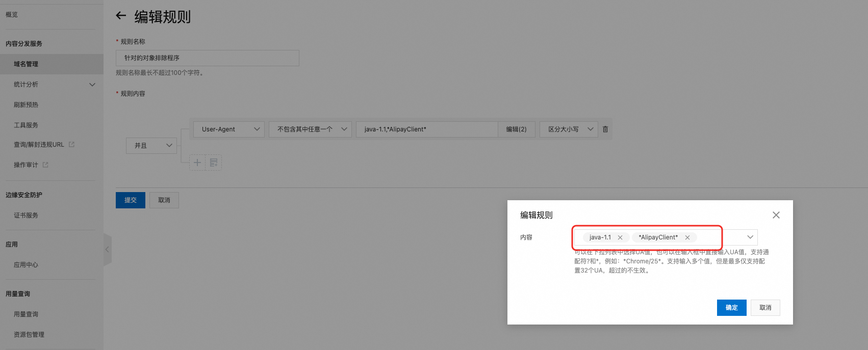
Task: Select 域名管理 in sidebar
Action: [x=52, y=64]
